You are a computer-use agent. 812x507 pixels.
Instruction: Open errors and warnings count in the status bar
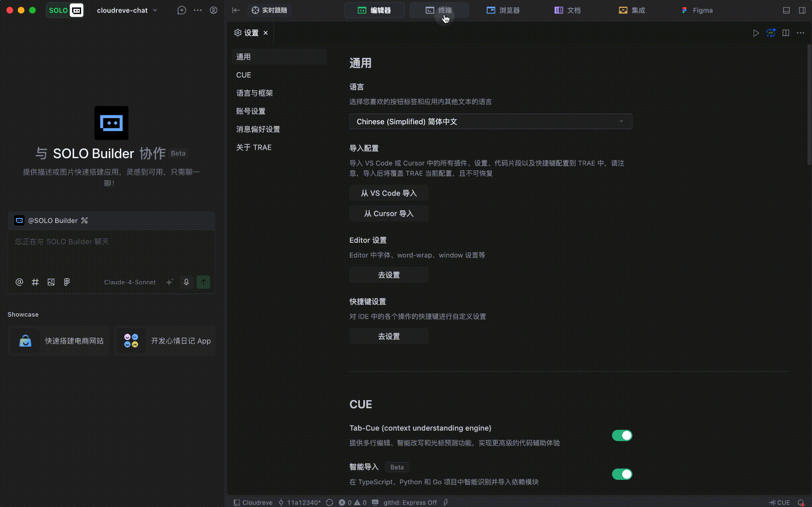[x=353, y=503]
